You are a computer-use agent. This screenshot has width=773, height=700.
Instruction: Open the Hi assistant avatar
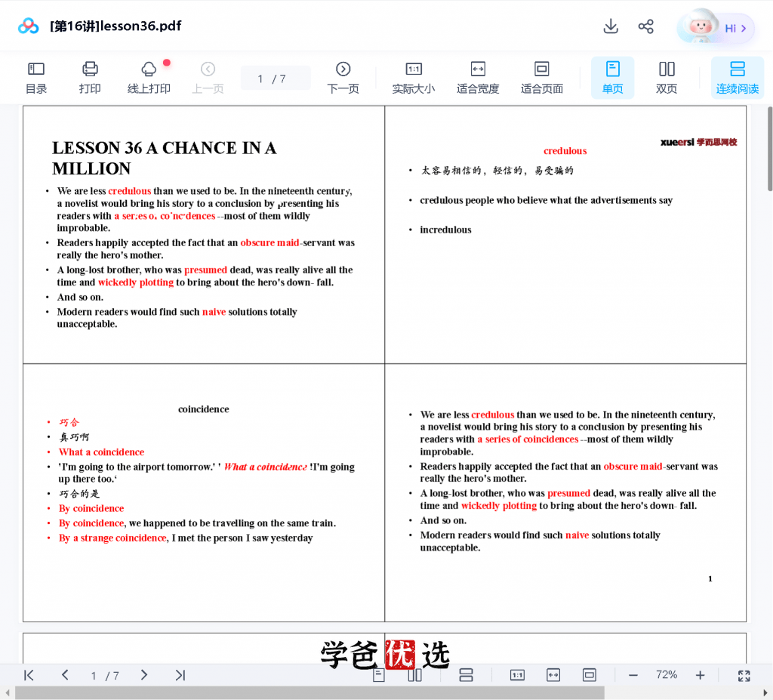pos(716,26)
